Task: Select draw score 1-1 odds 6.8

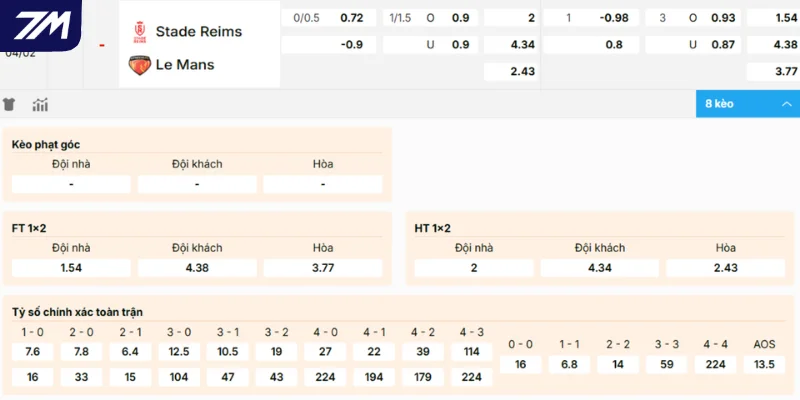Action: point(569,365)
